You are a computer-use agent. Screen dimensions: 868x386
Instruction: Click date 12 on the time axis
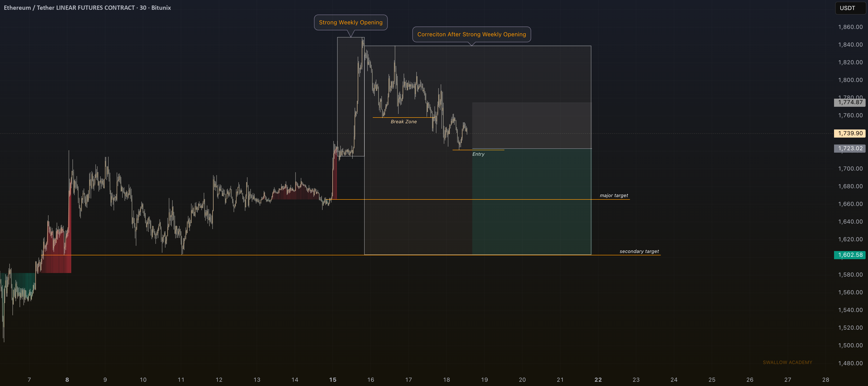coord(219,380)
